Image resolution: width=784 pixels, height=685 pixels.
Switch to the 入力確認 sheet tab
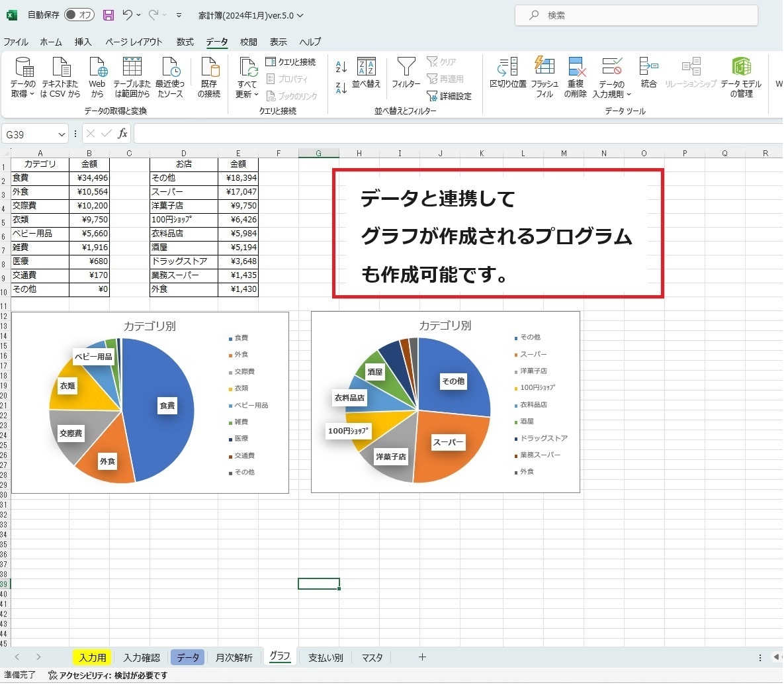click(142, 657)
